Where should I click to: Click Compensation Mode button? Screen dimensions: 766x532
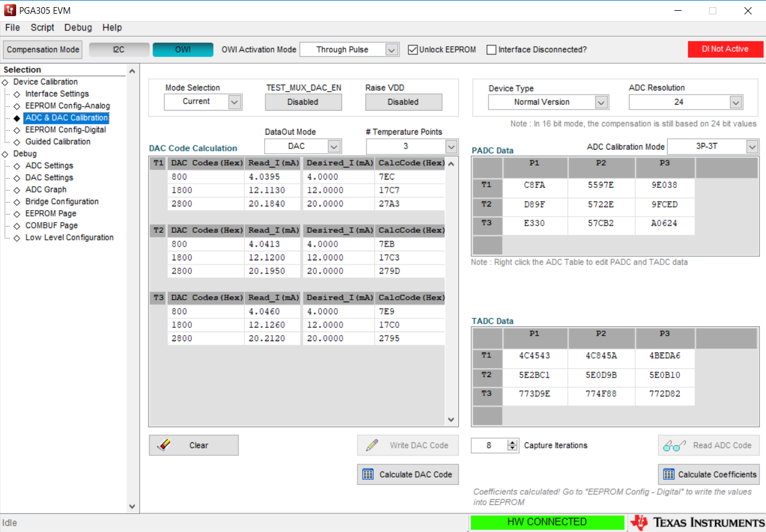click(43, 50)
